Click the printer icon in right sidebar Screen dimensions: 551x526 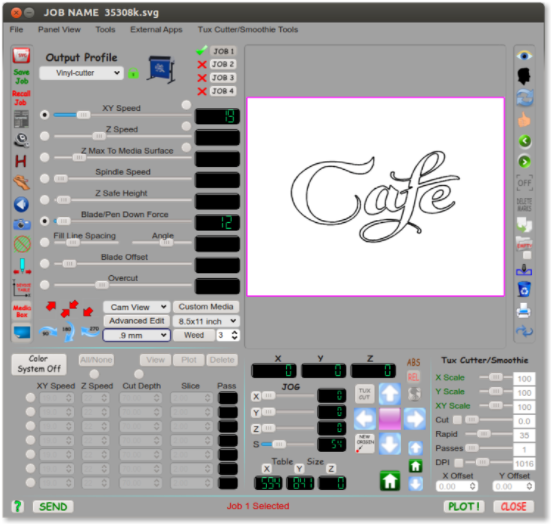[524, 311]
